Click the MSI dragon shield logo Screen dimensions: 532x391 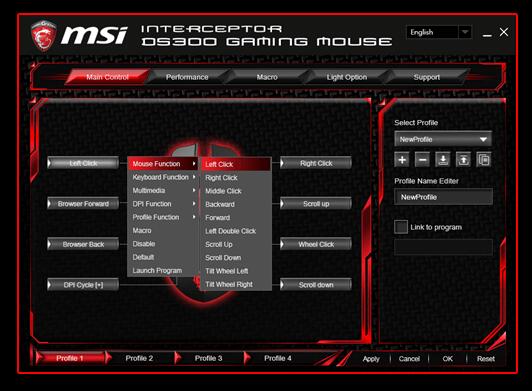coord(43,36)
